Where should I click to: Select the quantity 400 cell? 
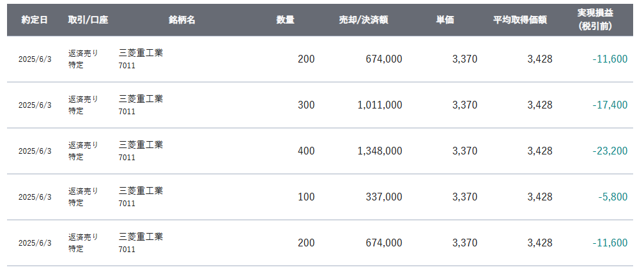307,151
